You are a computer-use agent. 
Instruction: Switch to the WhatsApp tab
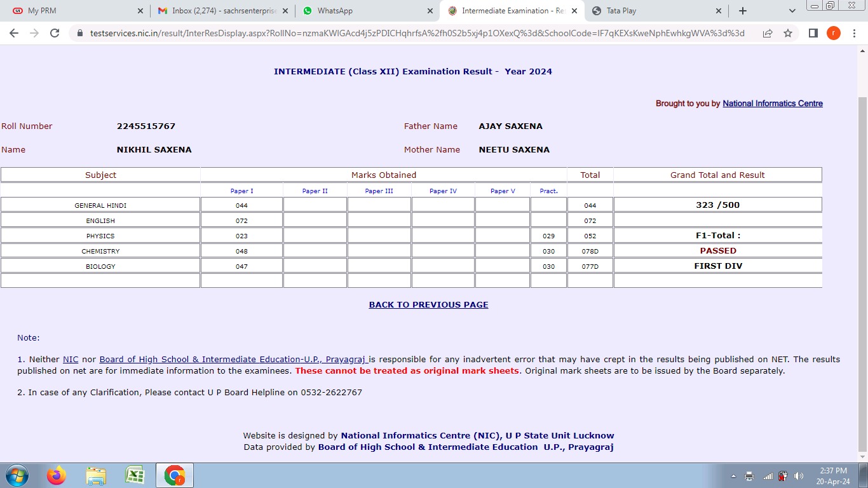pos(367,11)
